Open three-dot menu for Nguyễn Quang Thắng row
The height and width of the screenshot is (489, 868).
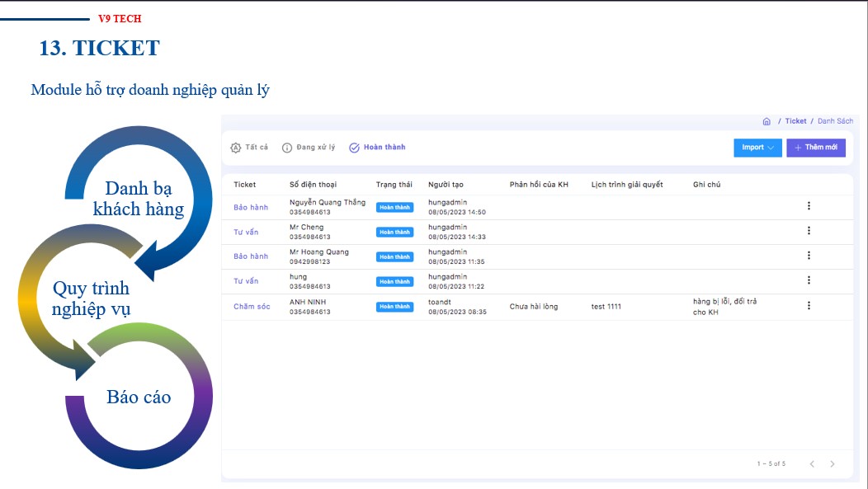(x=809, y=206)
